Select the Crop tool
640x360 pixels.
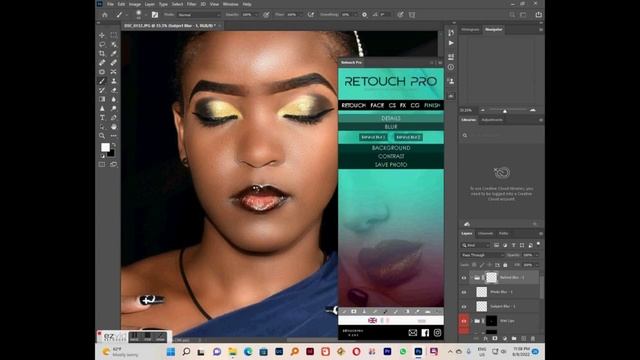[x=102, y=53]
